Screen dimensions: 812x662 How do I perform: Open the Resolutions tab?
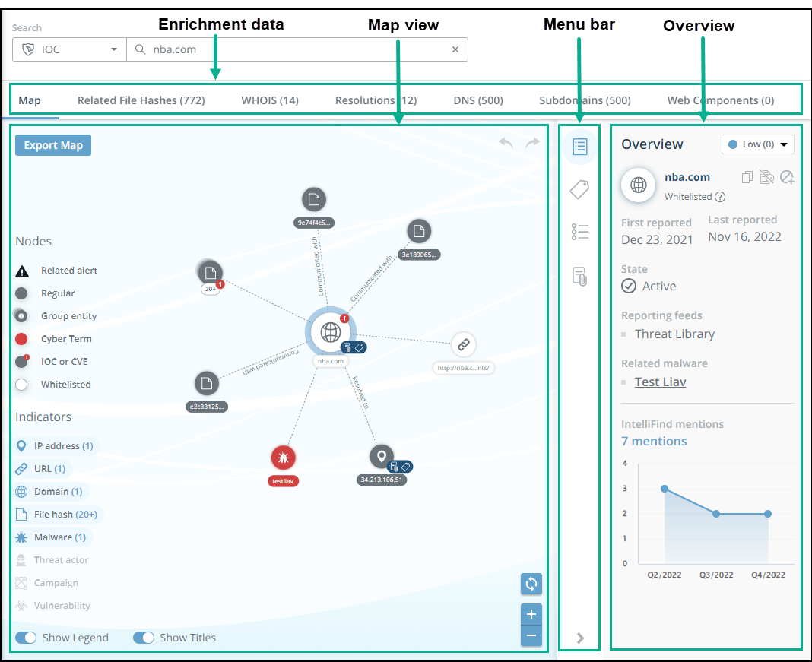click(x=376, y=100)
